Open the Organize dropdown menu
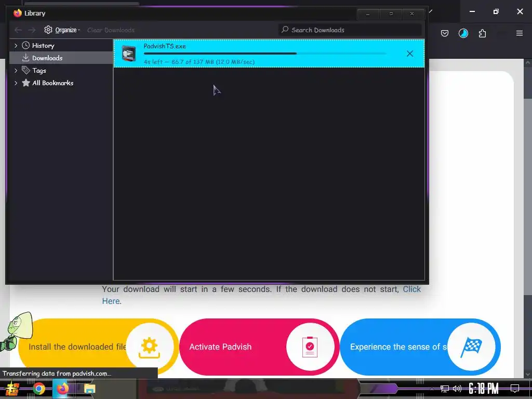Viewport: 532px width, 399px height. tap(62, 30)
